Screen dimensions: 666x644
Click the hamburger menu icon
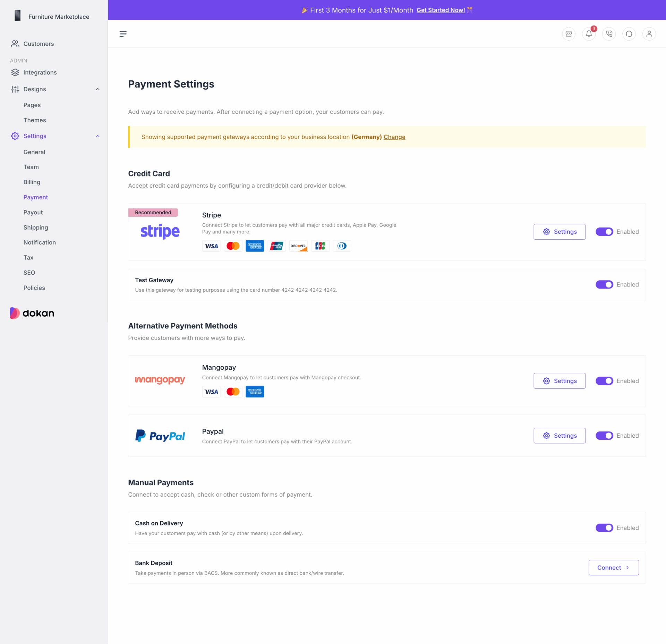[123, 34]
